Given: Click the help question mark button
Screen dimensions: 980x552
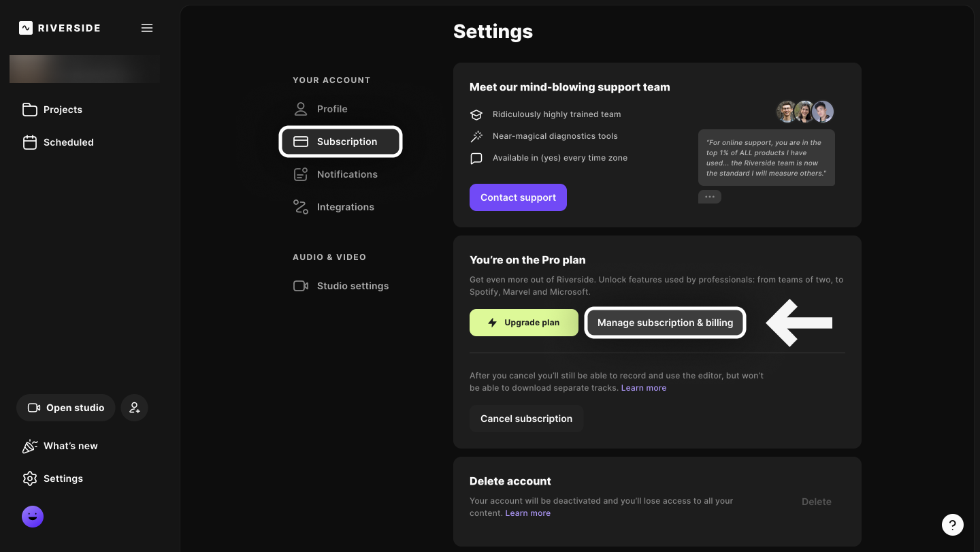Looking at the screenshot, I should [x=953, y=525].
